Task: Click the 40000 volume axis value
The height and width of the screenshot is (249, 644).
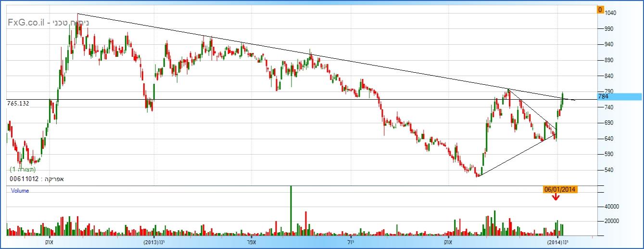Action: [x=613, y=207]
